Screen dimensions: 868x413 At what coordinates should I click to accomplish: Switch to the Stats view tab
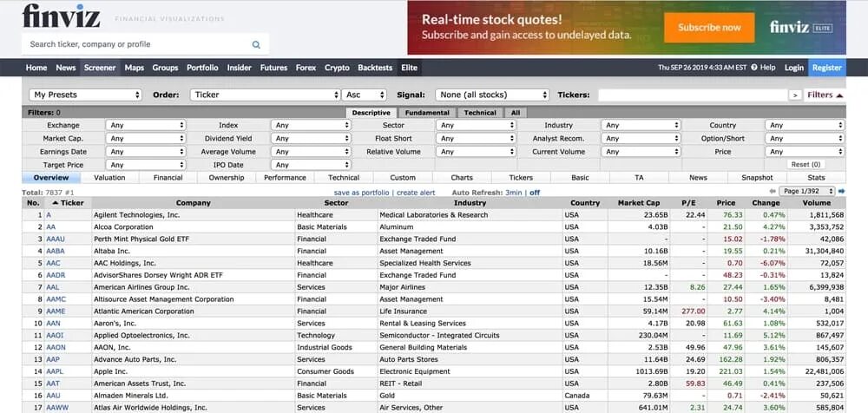coord(816,178)
